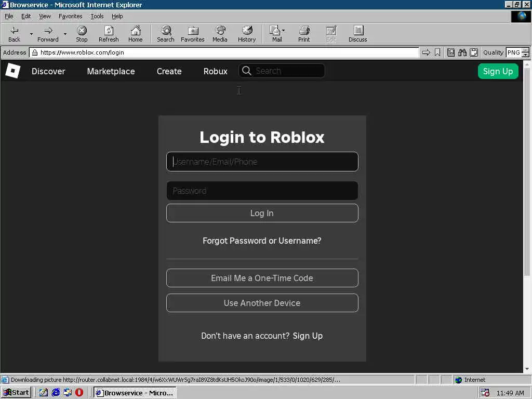Open the Search toolbar pane
Image resolution: width=532 pixels, height=399 pixels.
pyautogui.click(x=166, y=34)
